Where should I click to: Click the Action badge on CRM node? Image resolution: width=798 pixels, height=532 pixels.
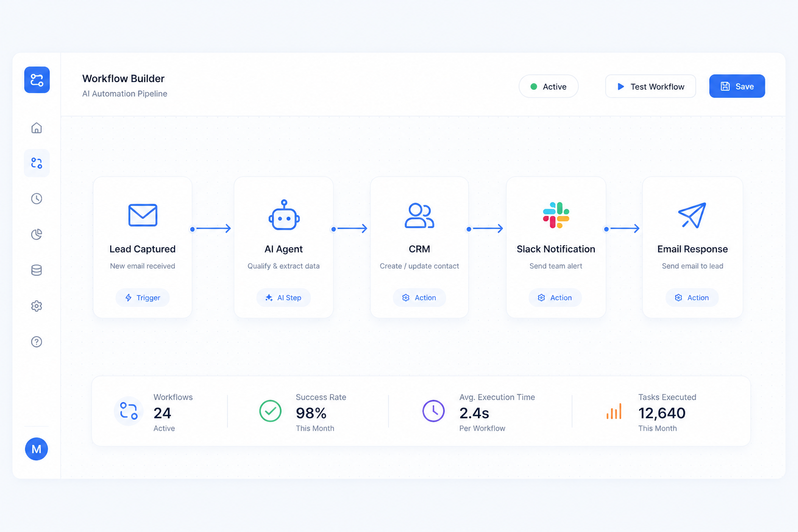tap(419, 298)
